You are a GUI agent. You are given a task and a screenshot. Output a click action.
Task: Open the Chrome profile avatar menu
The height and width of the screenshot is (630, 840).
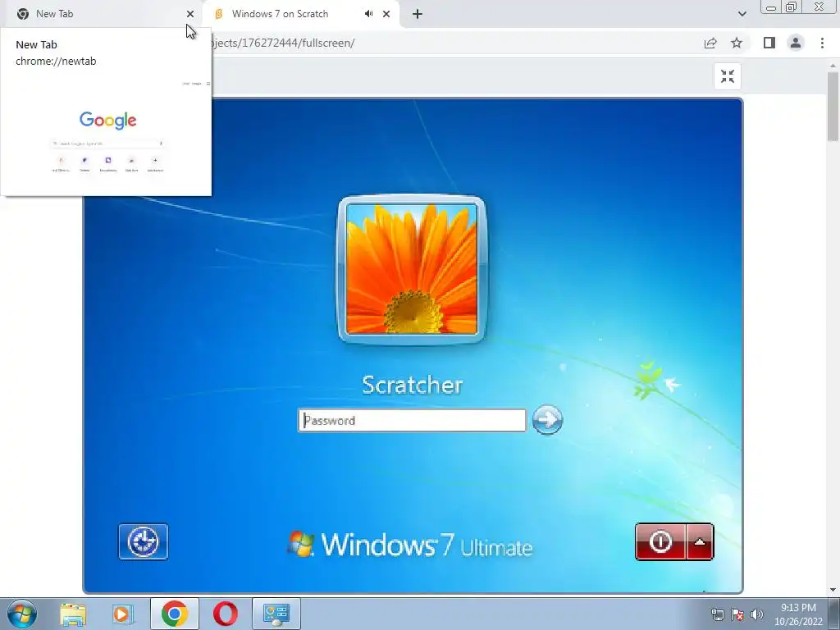click(796, 43)
